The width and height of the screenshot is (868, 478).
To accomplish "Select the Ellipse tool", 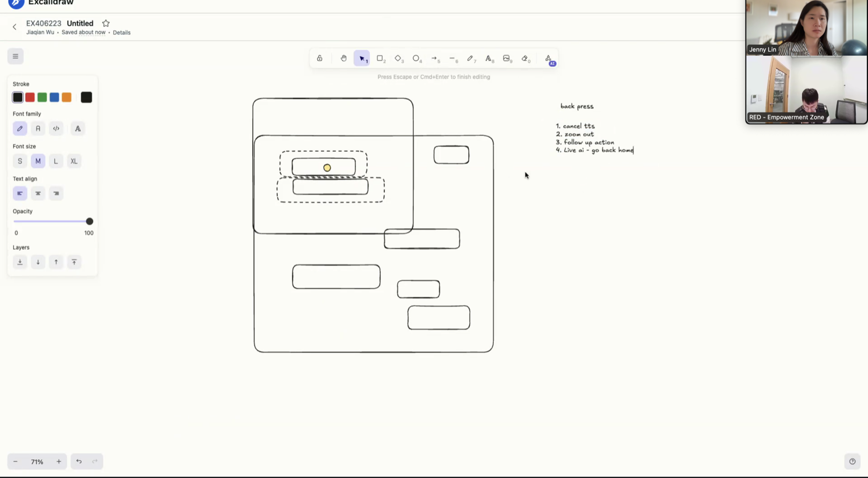I will tap(417, 59).
